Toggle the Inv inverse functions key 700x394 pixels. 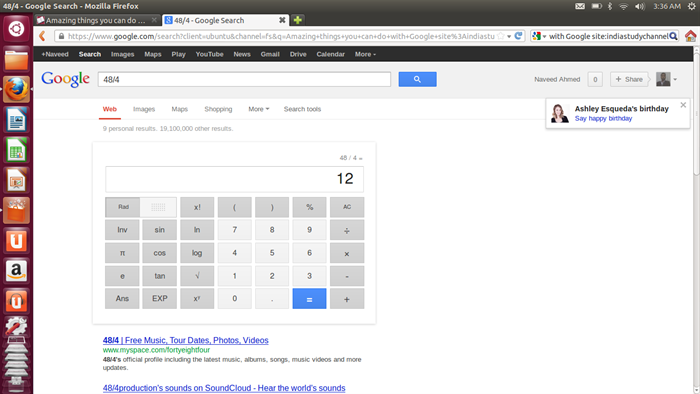[x=122, y=230]
